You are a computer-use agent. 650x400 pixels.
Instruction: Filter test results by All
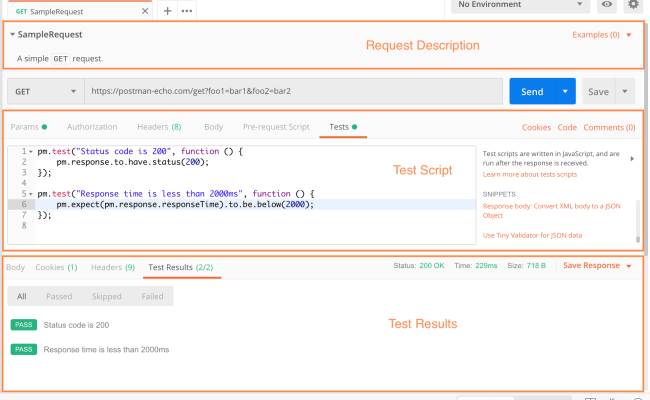pyautogui.click(x=22, y=296)
